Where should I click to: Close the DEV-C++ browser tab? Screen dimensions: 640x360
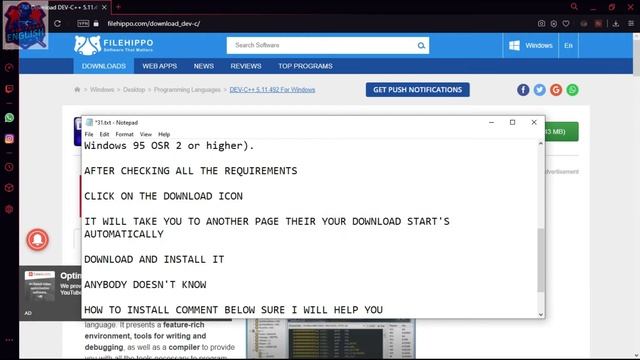104,7
